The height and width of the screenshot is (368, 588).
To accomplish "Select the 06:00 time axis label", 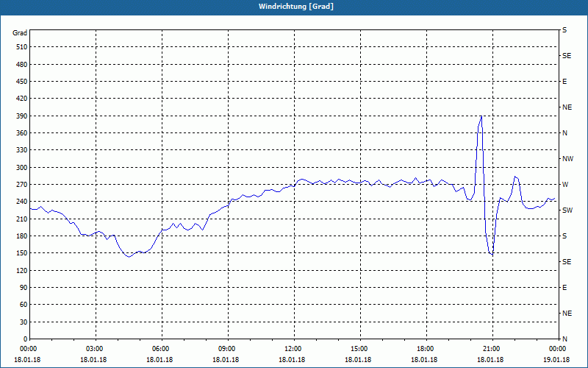I will pos(162,349).
